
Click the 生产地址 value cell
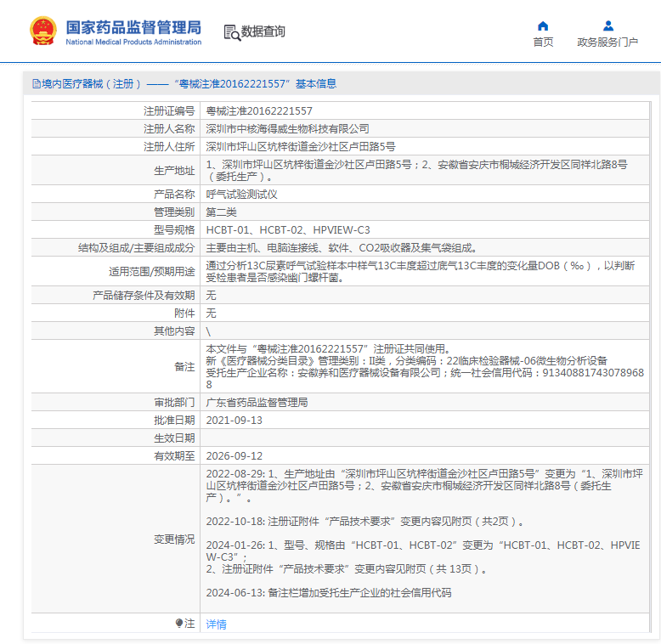tap(424, 170)
